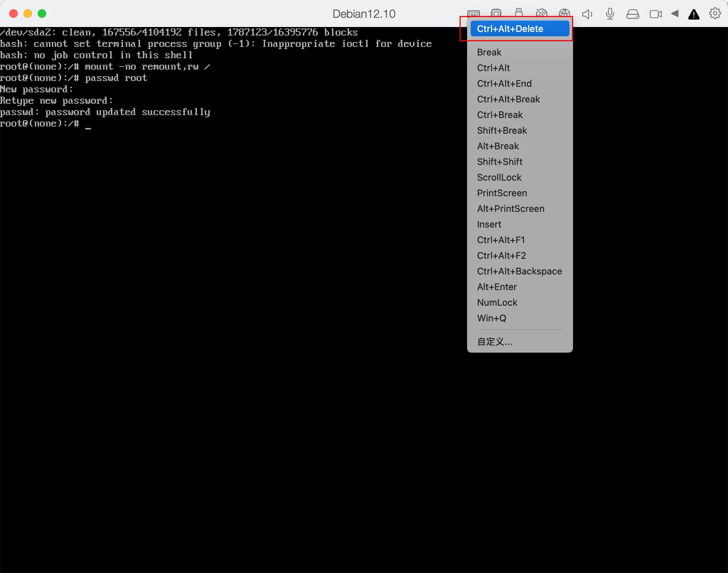This screenshot has width=728, height=573.
Task: Click the Win+Q shortcut entry
Action: tap(491, 318)
